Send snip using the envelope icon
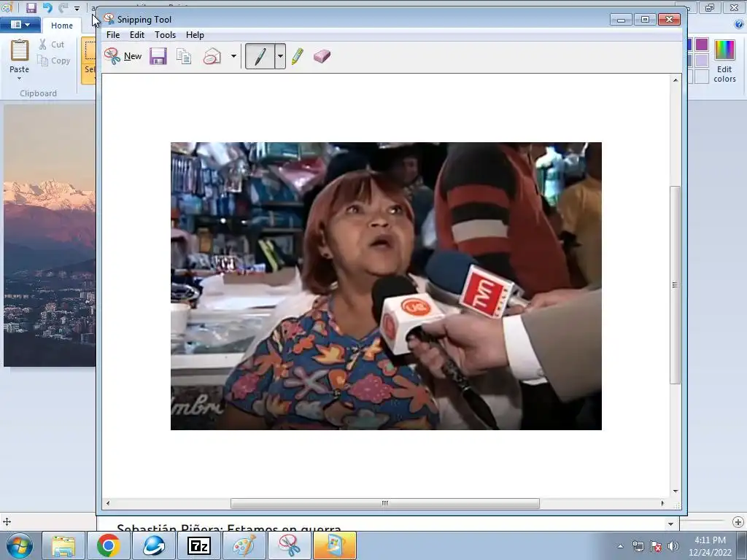This screenshot has width=747, height=560. point(212,56)
